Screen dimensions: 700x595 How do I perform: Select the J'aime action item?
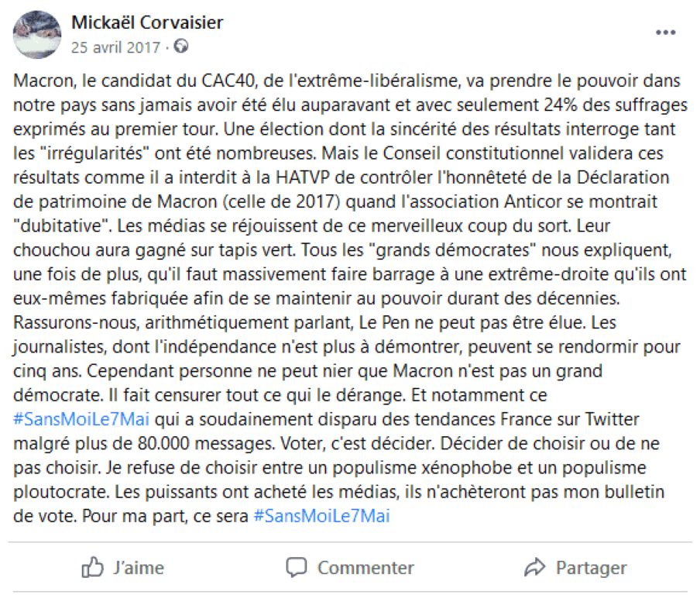pyautogui.click(x=120, y=567)
